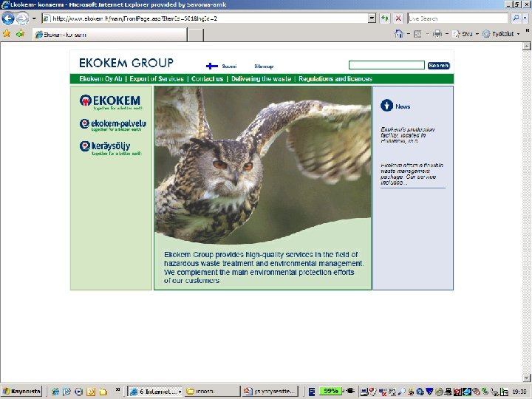Viewport: 532px width, 399px height.
Task: Click the round News arrow icon
Action: [x=386, y=106]
